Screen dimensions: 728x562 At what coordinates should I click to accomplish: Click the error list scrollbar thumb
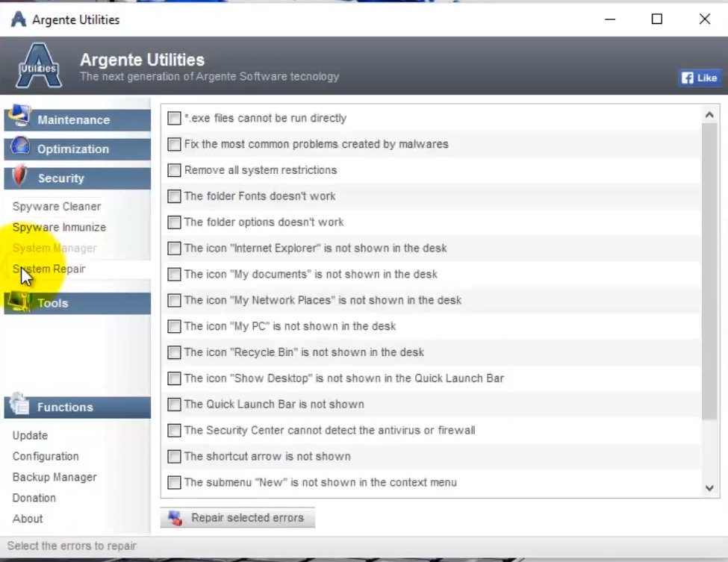709,272
